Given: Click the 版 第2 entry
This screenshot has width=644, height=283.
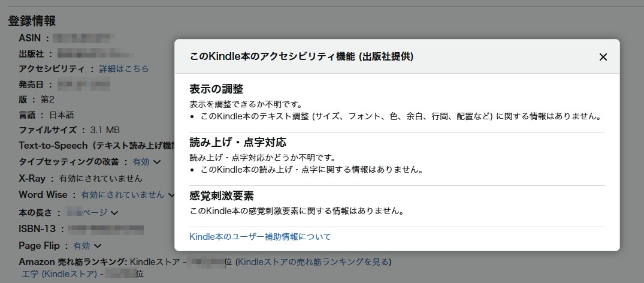Looking at the screenshot, I should coord(37,100).
